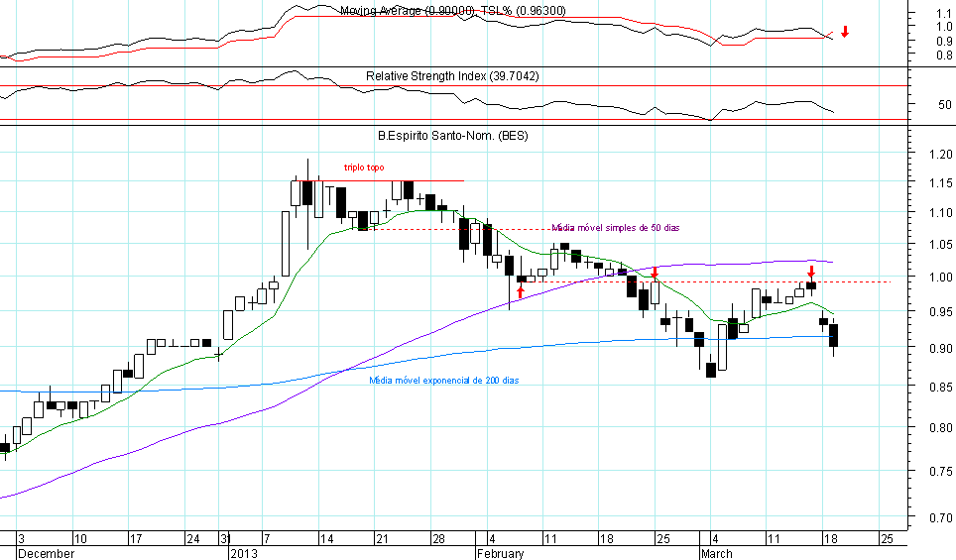The height and width of the screenshot is (560, 956).
Task: Click the date label 17 in December
Action: pos(136,538)
